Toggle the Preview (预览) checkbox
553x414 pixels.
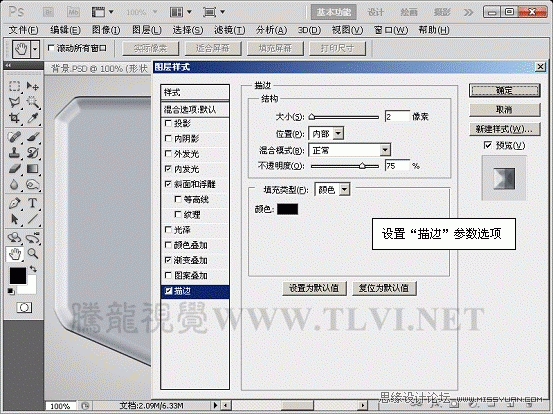click(488, 145)
